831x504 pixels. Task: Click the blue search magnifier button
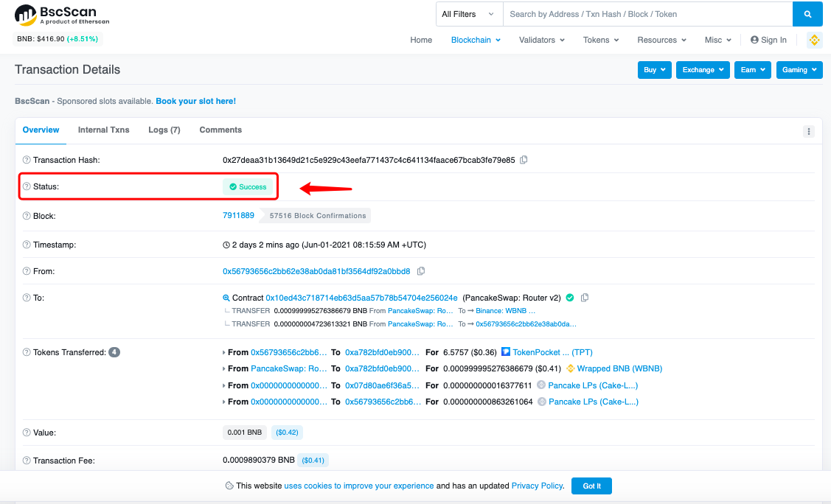click(x=807, y=14)
